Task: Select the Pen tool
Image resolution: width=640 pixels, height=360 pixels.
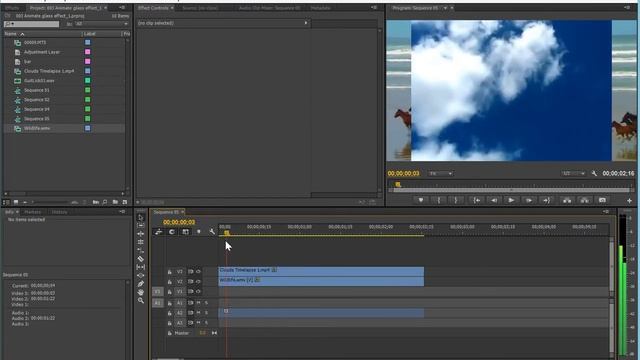Action: pyautogui.click(x=141, y=284)
